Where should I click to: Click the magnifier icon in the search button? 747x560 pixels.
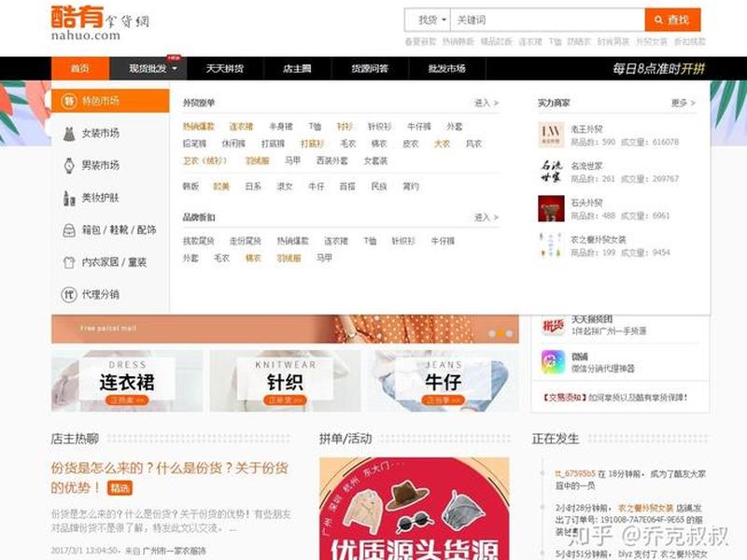658,20
